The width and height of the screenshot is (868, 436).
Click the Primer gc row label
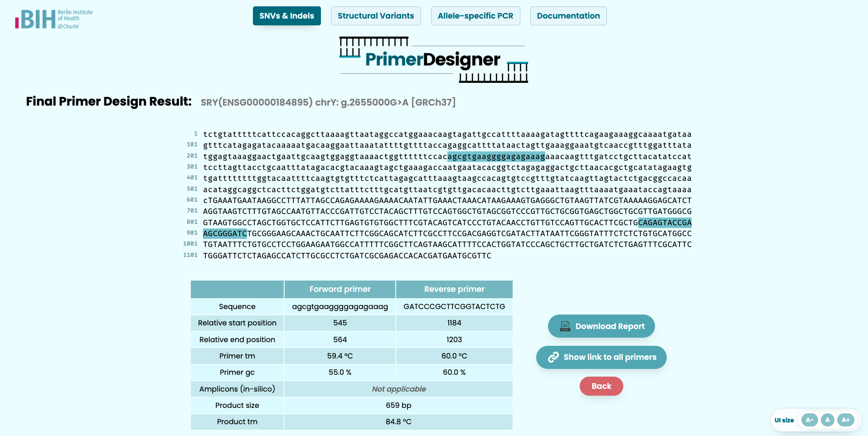pyautogui.click(x=237, y=372)
